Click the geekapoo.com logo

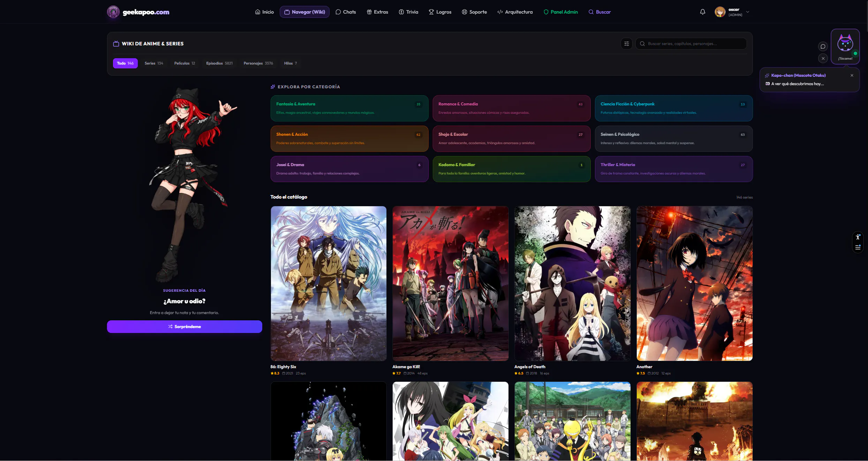click(x=138, y=12)
